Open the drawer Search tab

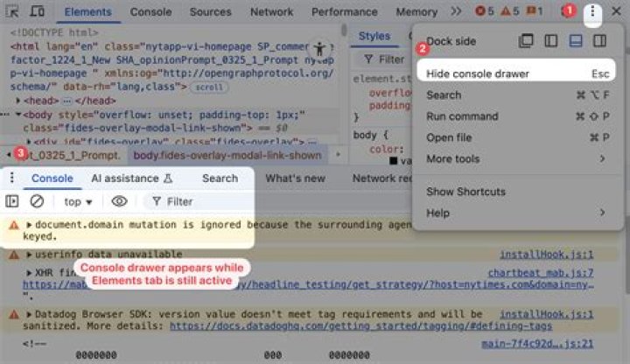click(x=220, y=178)
